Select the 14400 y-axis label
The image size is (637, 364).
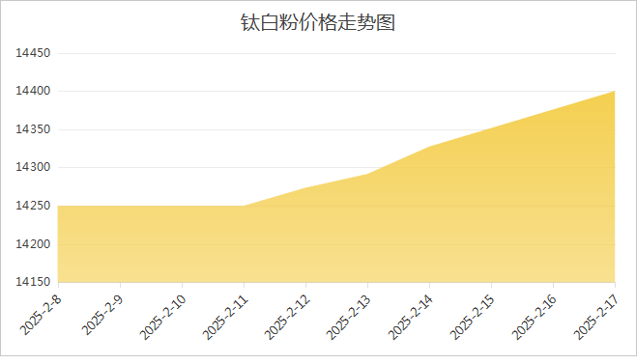coord(33,91)
